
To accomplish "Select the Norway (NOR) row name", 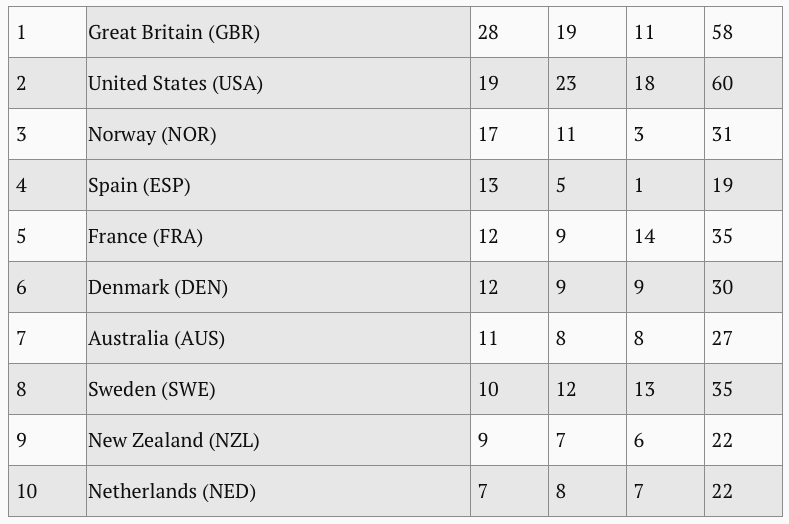I will pyautogui.click(x=278, y=134).
